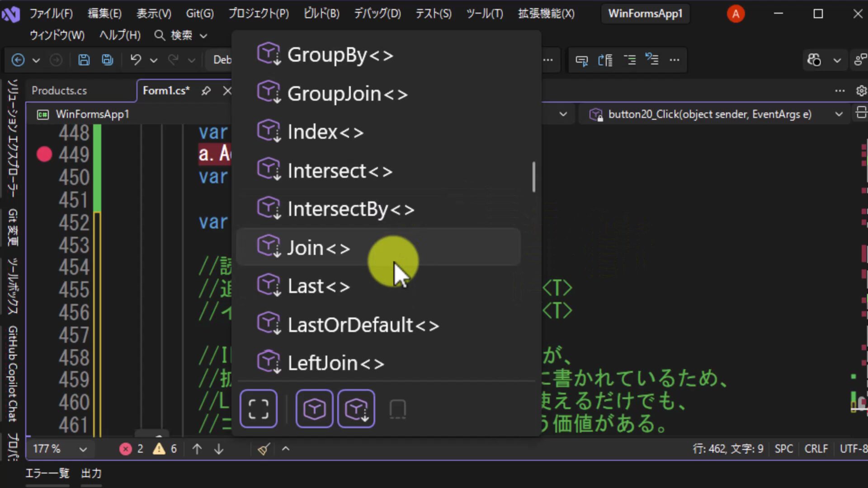Open the search box dropdown arrow

click(203, 36)
